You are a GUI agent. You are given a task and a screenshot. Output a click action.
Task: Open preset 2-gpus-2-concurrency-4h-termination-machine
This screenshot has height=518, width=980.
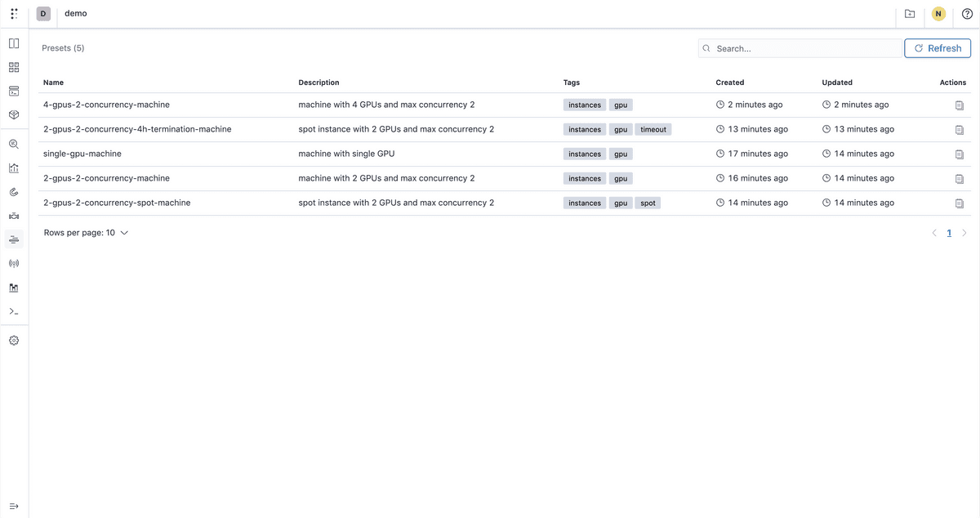137,129
